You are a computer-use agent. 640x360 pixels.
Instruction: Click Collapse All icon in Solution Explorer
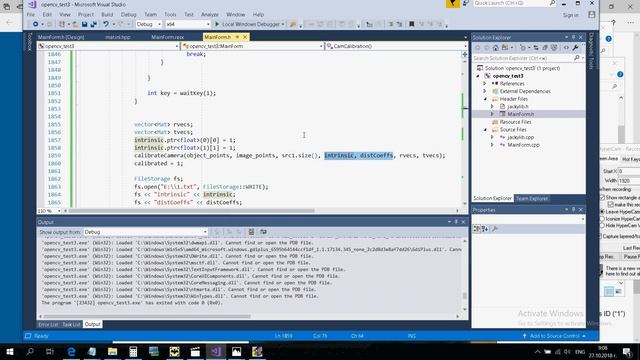pyautogui.click(x=545, y=48)
